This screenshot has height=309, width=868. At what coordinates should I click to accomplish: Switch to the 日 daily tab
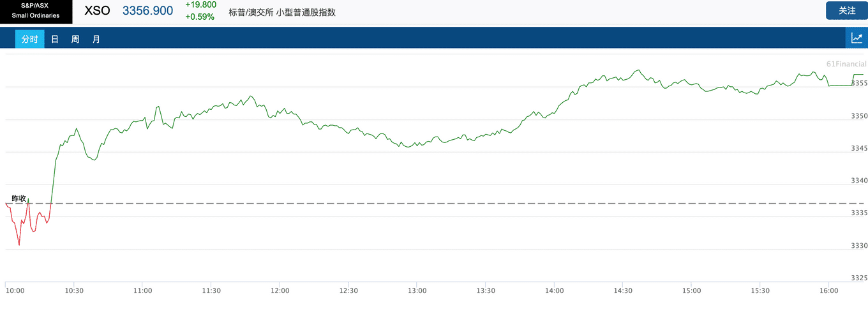pos(55,40)
